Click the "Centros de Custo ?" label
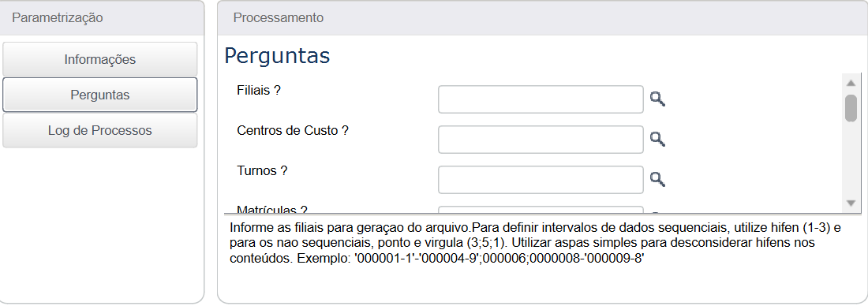 click(x=292, y=131)
